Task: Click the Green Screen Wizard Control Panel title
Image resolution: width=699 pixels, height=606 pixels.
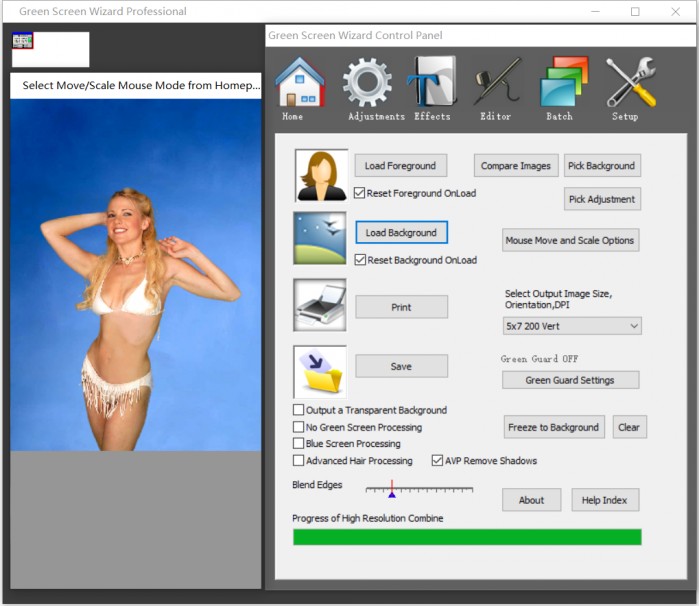Action: tap(355, 35)
